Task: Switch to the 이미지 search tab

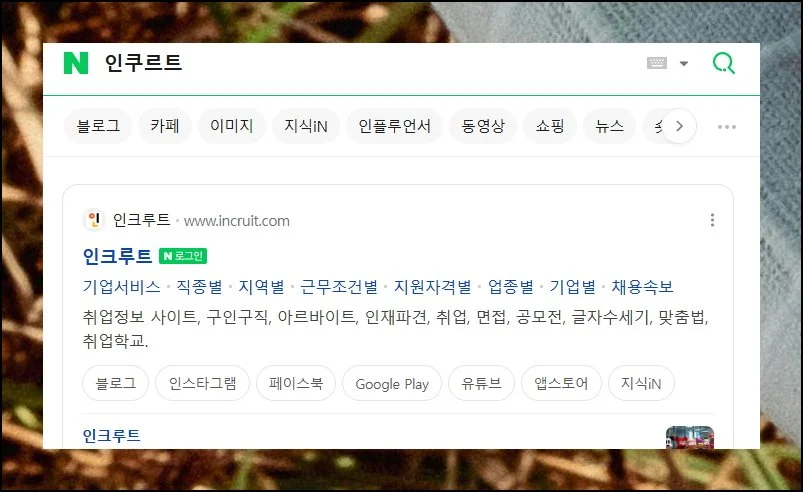Action: pyautogui.click(x=231, y=126)
